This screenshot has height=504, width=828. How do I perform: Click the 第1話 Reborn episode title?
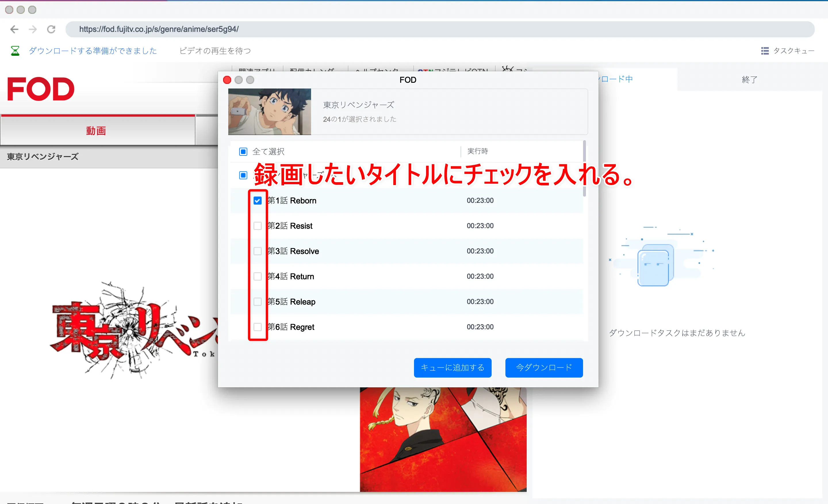(x=292, y=201)
